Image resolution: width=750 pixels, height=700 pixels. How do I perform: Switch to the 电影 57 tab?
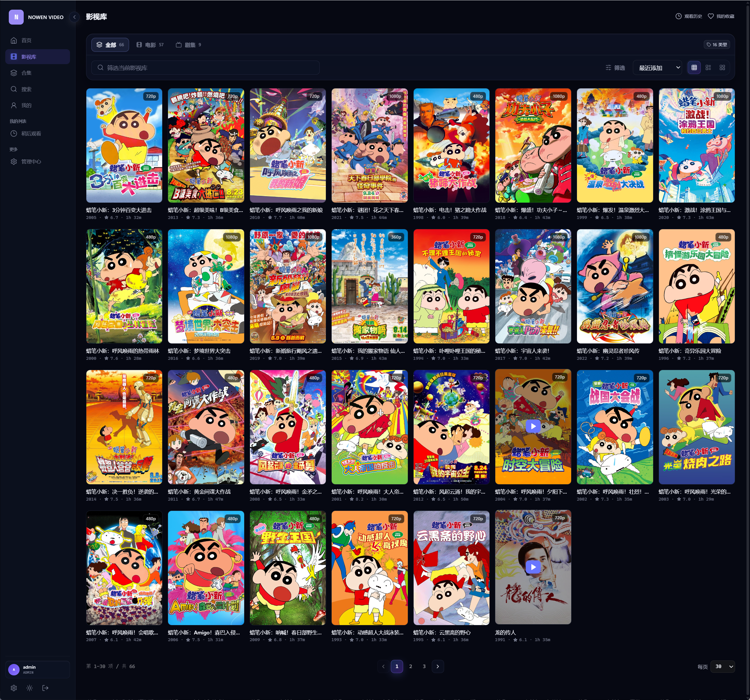click(x=150, y=45)
